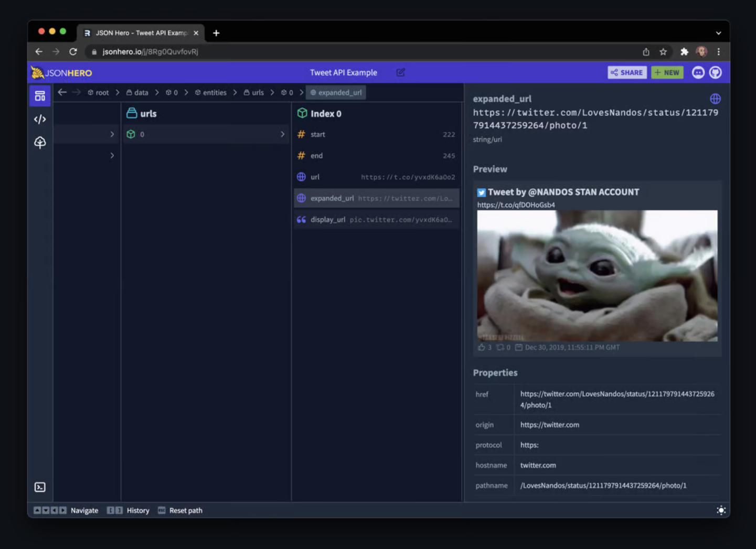The image size is (756, 549).
Task: Select JSON Hero browser tab
Action: point(141,33)
